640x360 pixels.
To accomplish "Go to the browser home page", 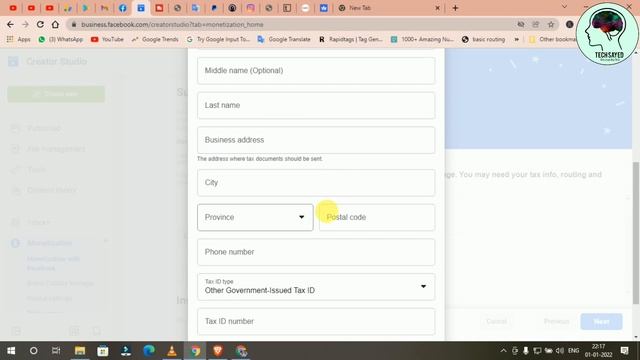I will tap(55, 24).
